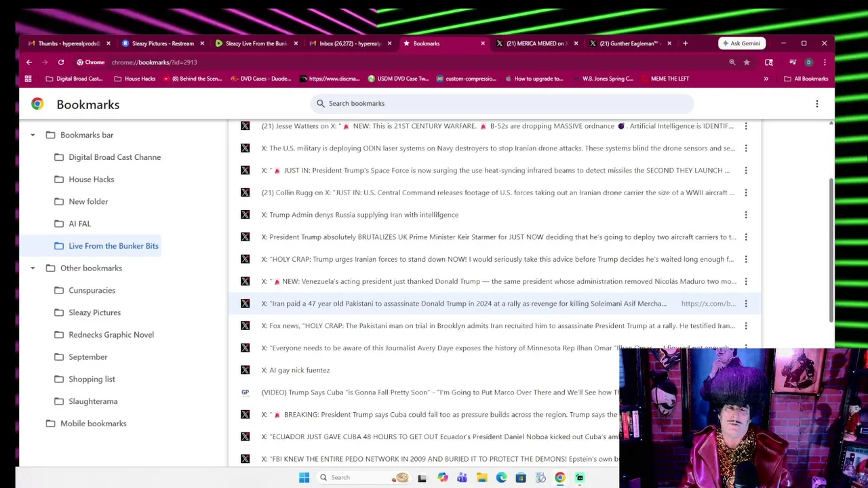Switch to Sleazy Live From the Bunker tab

click(x=256, y=43)
